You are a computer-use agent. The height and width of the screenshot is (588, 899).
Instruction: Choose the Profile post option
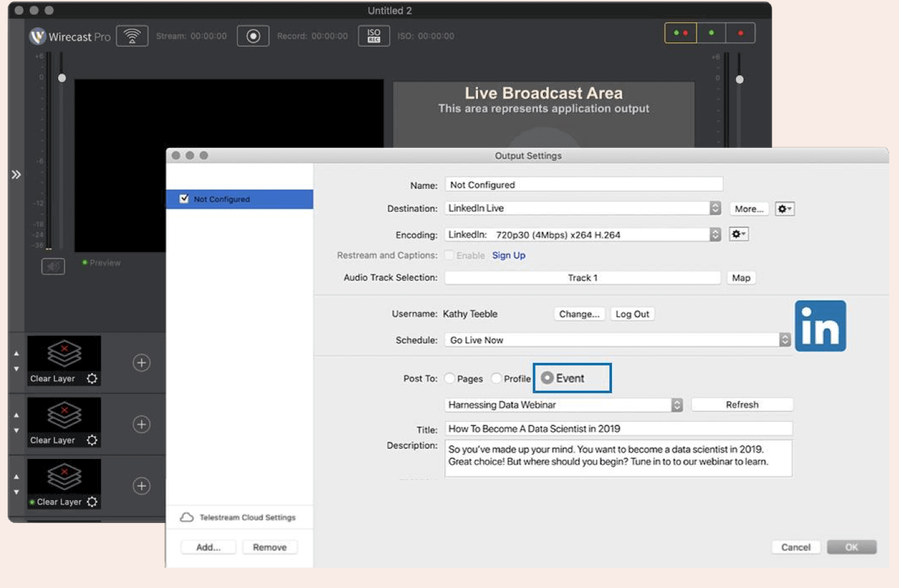[497, 379]
